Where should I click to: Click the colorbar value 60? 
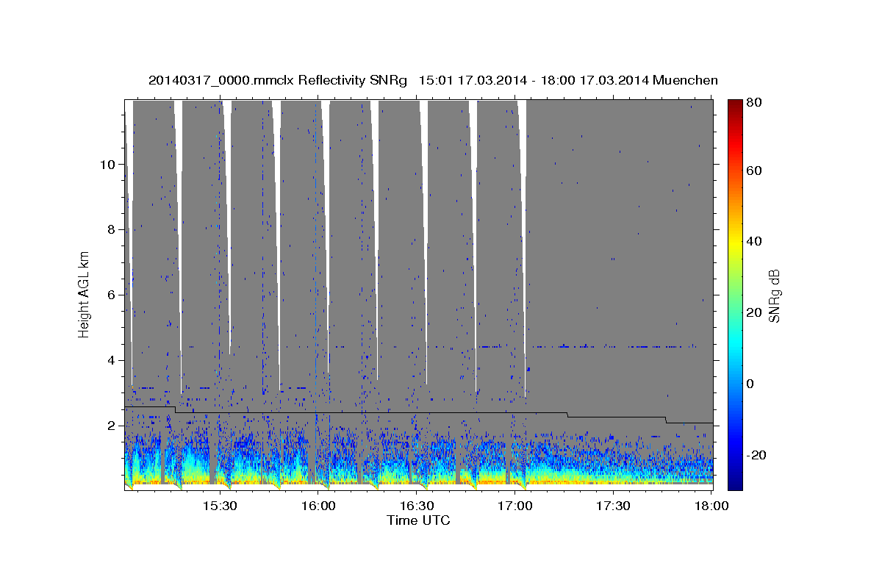pyautogui.click(x=753, y=171)
